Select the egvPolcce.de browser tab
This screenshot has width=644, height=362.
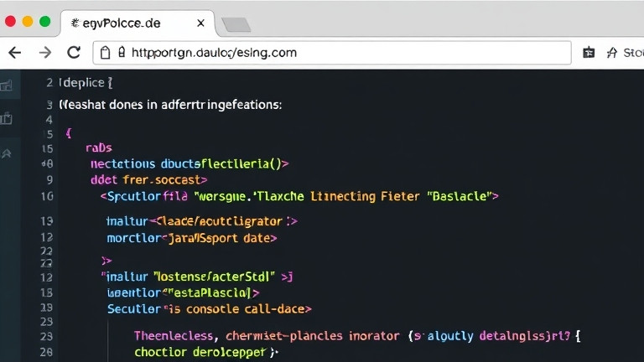coord(138,23)
